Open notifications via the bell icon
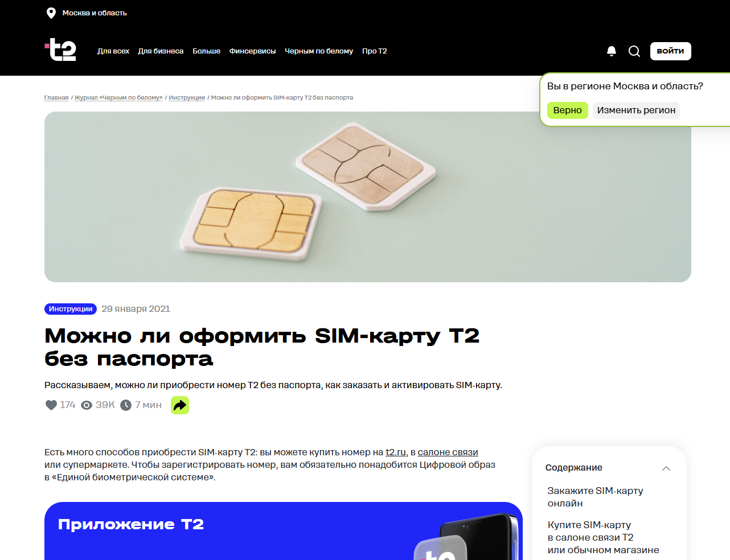Viewport: 730px width, 560px height. 612,51
